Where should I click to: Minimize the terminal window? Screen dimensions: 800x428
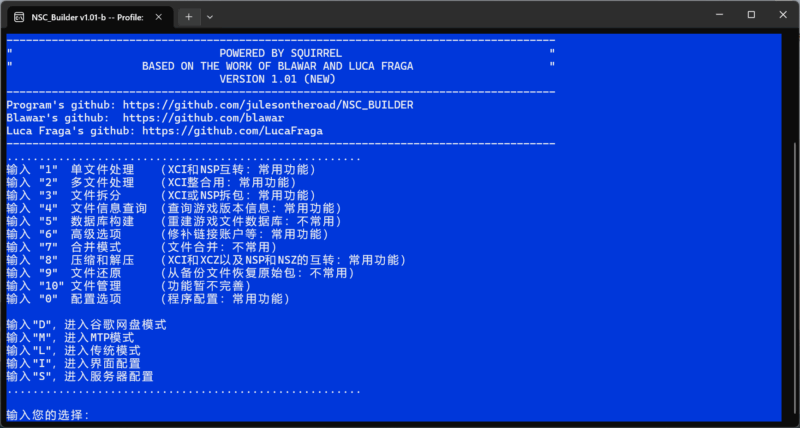click(x=719, y=15)
